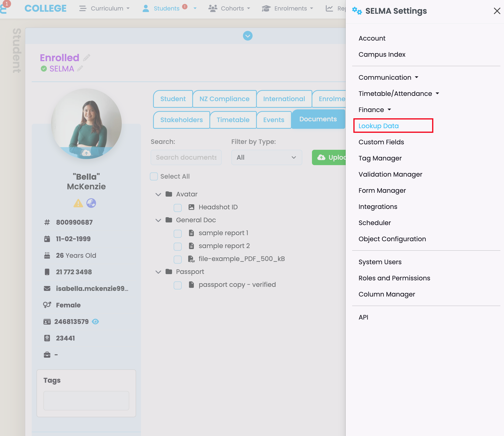Expand the Communication settings submenu
The height and width of the screenshot is (436, 504).
tap(388, 77)
